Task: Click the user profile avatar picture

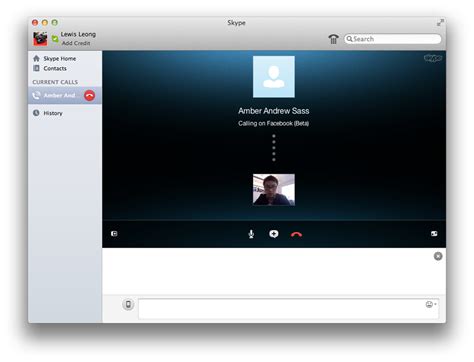Action: click(40, 39)
